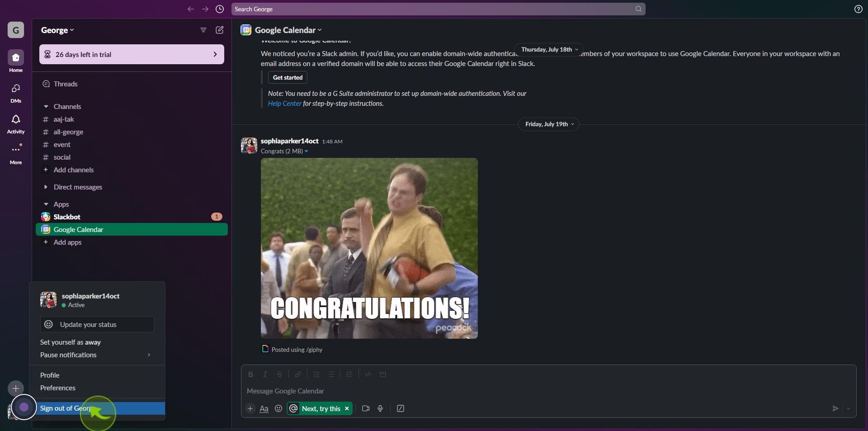868x431 pixels.
Task: Click the create new plus button
Action: pos(16,388)
